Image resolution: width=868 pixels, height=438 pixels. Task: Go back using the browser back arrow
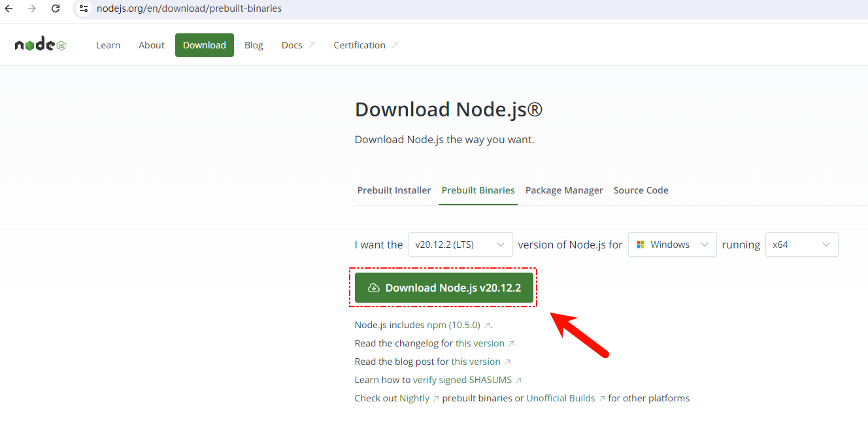pos(9,8)
